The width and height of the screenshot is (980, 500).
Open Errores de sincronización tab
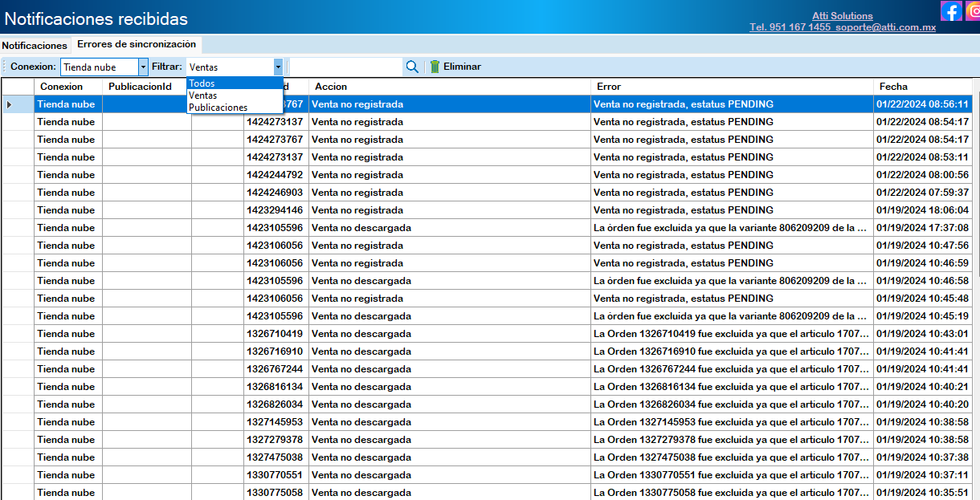click(x=137, y=45)
